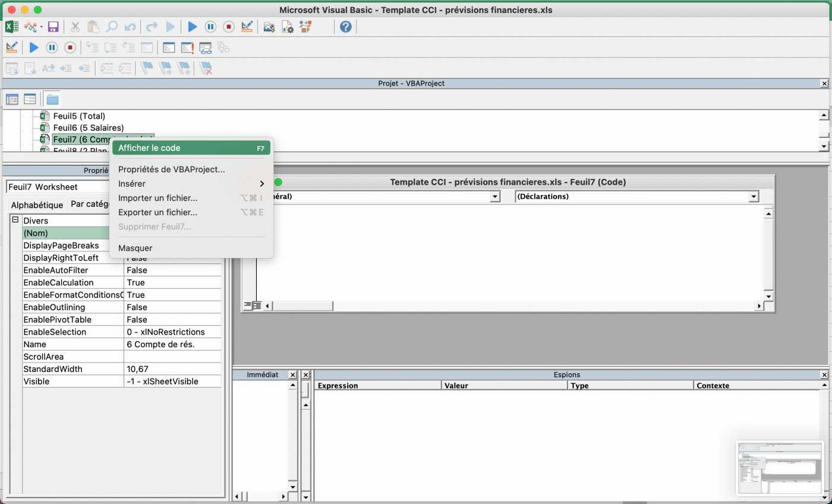
Task: Toggle Folders view in Project panel
Action: coord(52,99)
